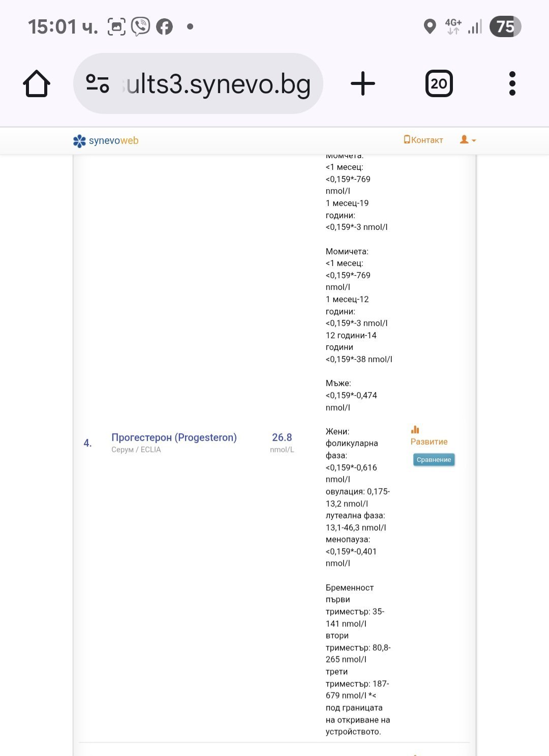Tap the location pin status icon
The height and width of the screenshot is (756, 549).
tap(430, 26)
